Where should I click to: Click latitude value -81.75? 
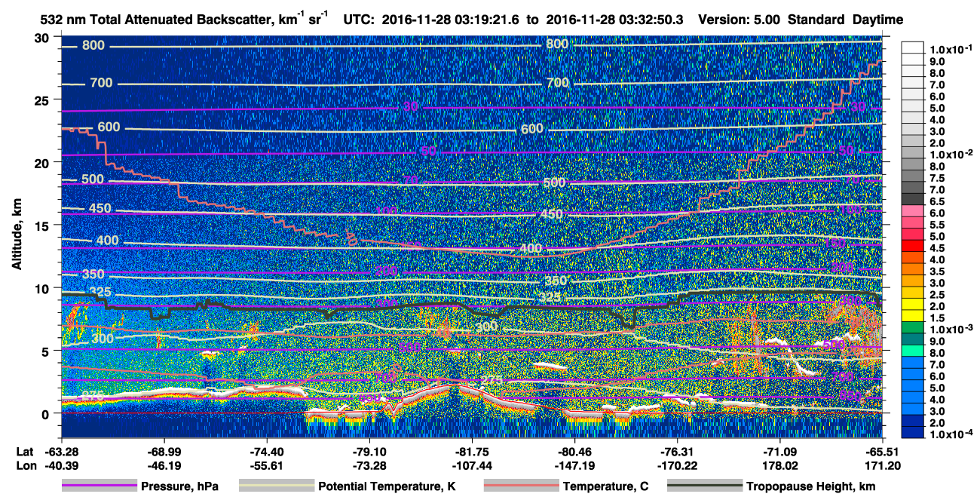pos(471,452)
